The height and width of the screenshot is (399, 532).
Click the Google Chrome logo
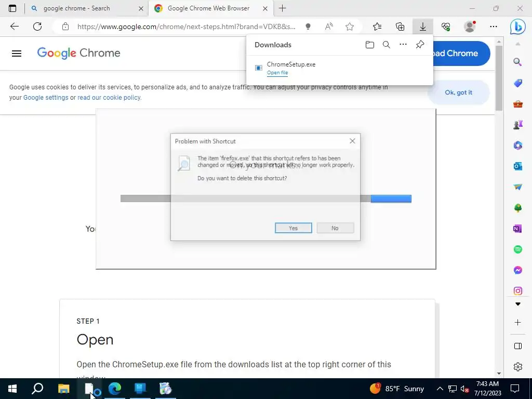79,54
